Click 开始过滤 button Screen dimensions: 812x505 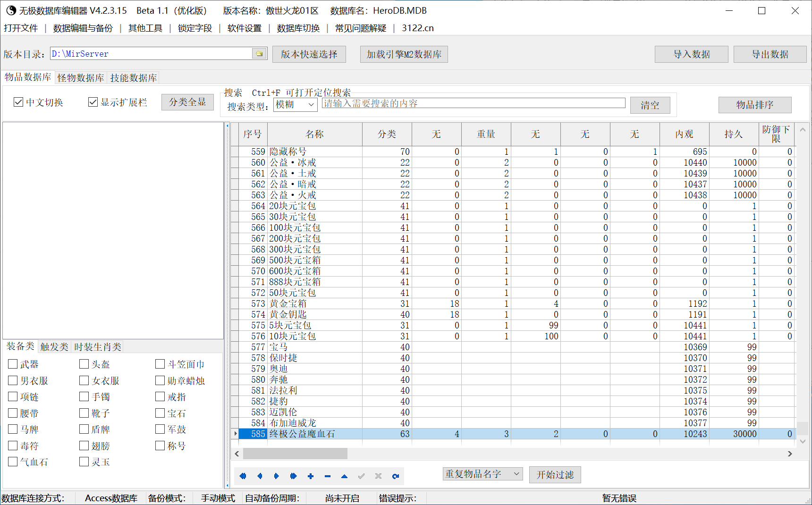click(x=555, y=474)
